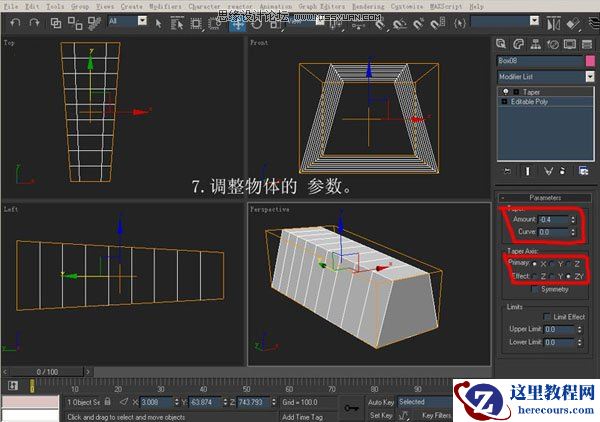Select Primary axis X radio button
This screenshot has height=422, width=600.
coord(535,264)
